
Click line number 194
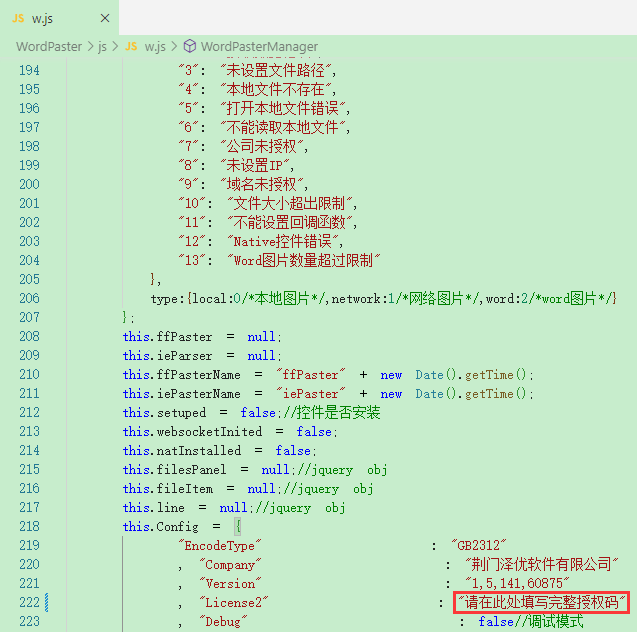[30, 71]
